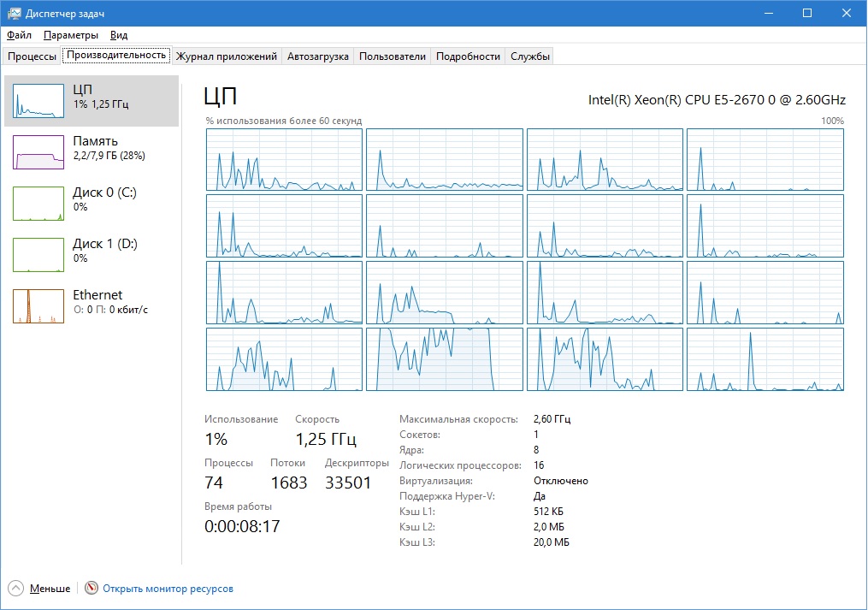The width and height of the screenshot is (868, 610).
Task: Open the Вид menu
Action: pos(119,35)
